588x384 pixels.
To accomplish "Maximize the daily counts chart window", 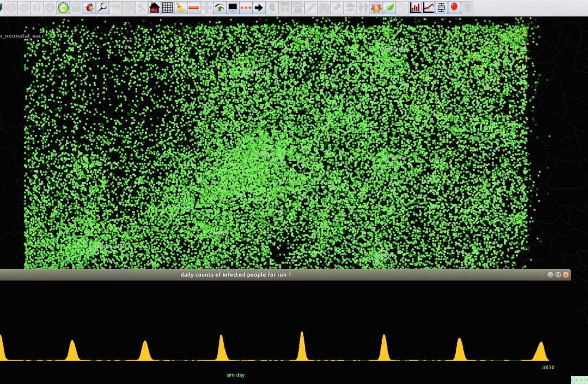I will pyautogui.click(x=558, y=275).
